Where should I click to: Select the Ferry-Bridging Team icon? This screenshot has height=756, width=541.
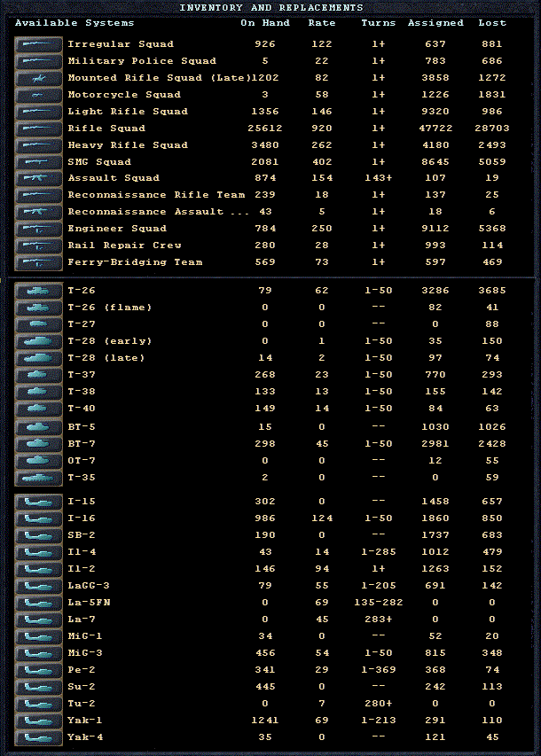(39, 262)
